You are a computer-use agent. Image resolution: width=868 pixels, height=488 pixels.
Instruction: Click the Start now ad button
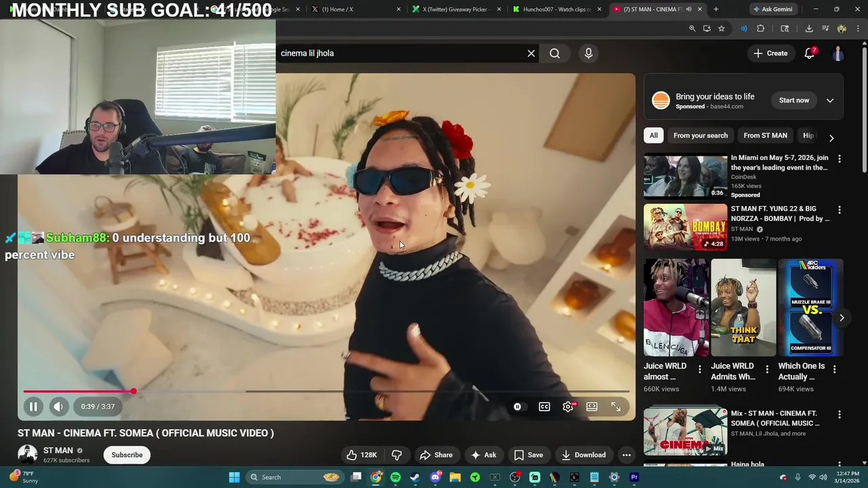[x=794, y=100]
